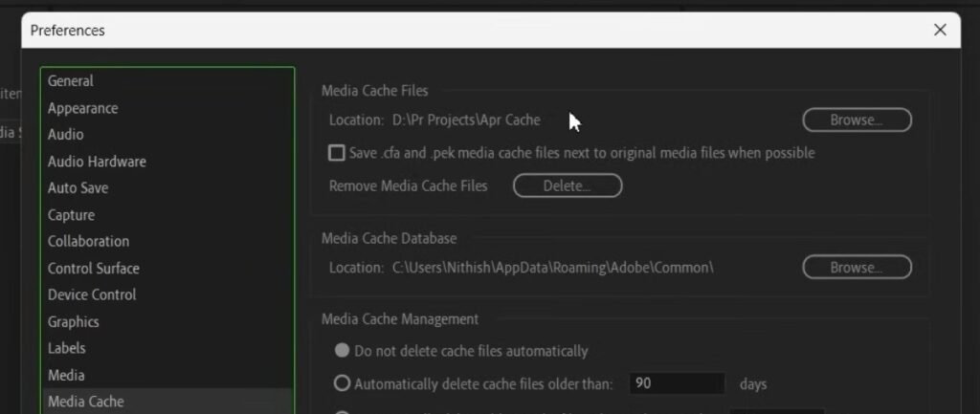Choose Do not delete cache files automatically

(342, 351)
